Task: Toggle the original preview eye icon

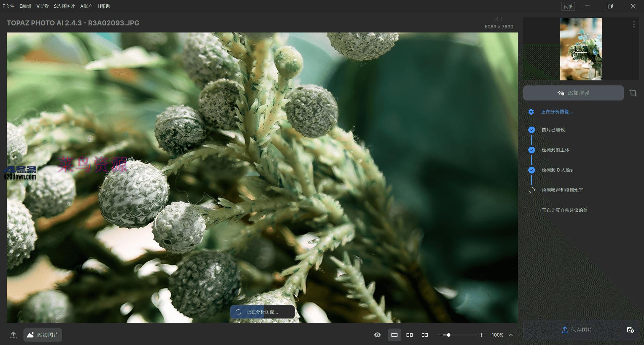Action: pos(377,335)
